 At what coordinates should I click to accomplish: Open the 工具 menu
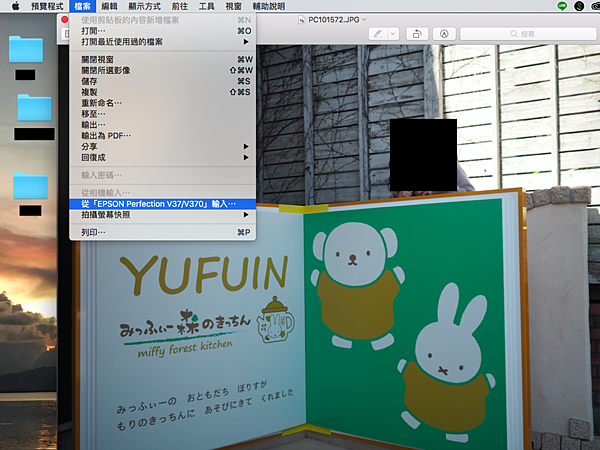click(207, 6)
